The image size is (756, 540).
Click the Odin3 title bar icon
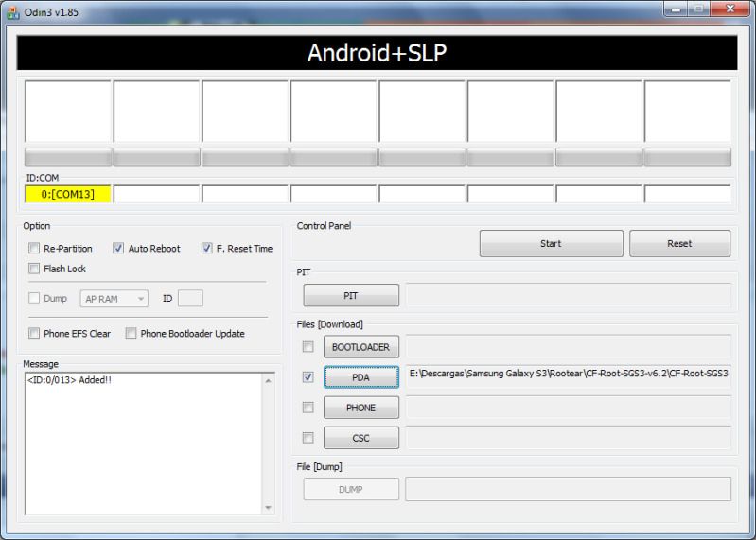(x=12, y=11)
